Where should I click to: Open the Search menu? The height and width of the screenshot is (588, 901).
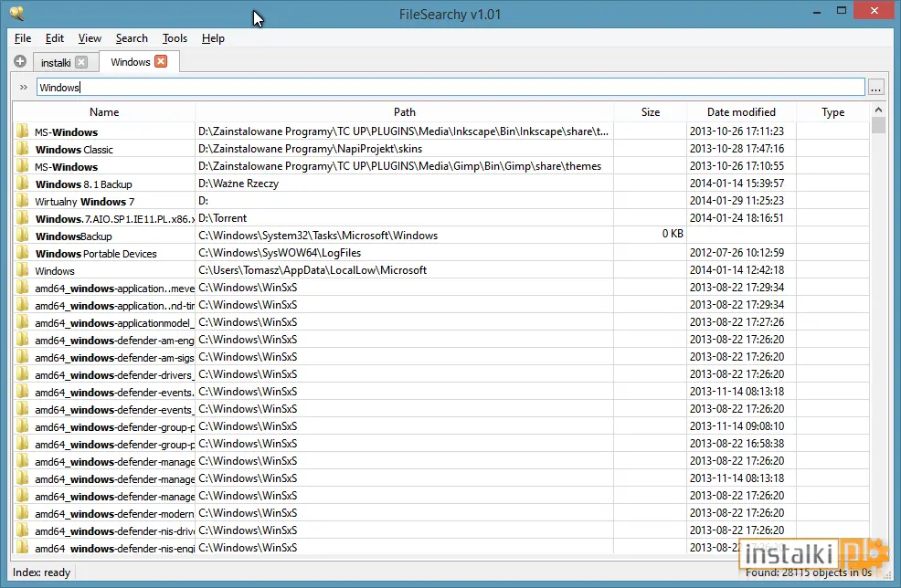click(x=132, y=38)
